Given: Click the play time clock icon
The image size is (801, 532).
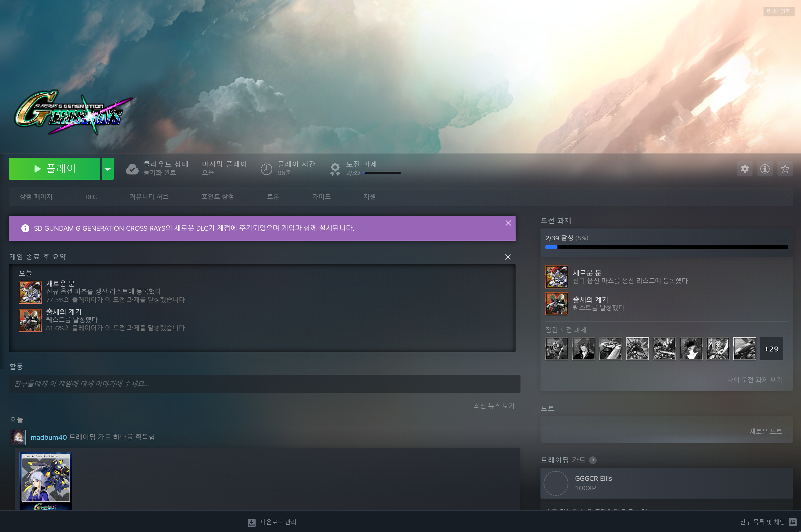Looking at the screenshot, I should (x=266, y=169).
